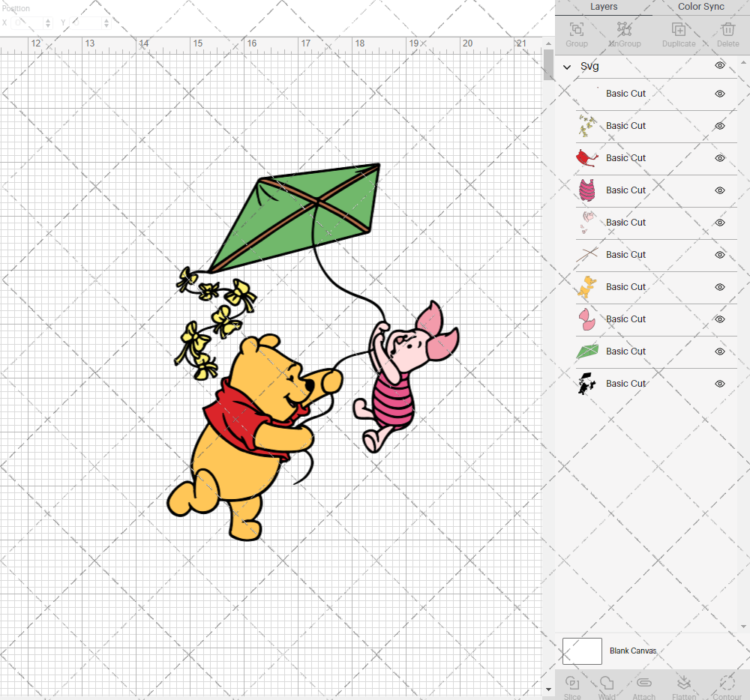Click Winnie the Pooh's red shirt on canvas
Screen dimensions: 750x700
pyautogui.click(x=239, y=420)
